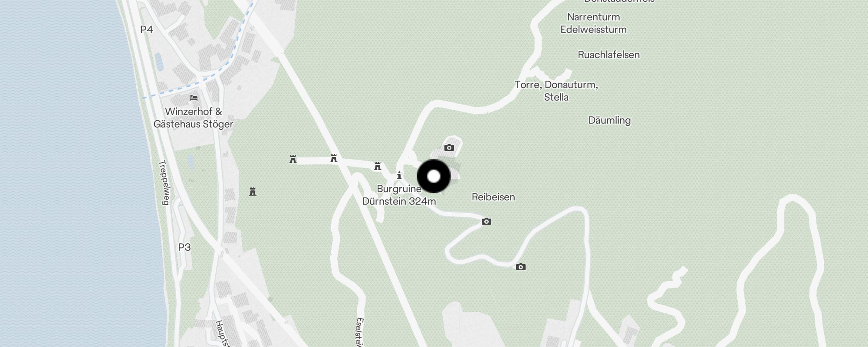Select the Reibeisen place label
This screenshot has width=868, height=347.
tap(493, 197)
